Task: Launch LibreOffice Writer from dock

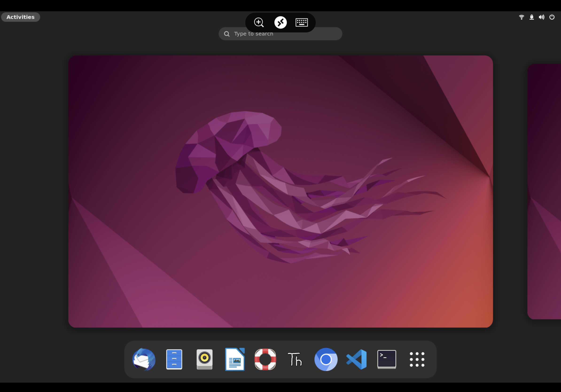Action: [235, 359]
